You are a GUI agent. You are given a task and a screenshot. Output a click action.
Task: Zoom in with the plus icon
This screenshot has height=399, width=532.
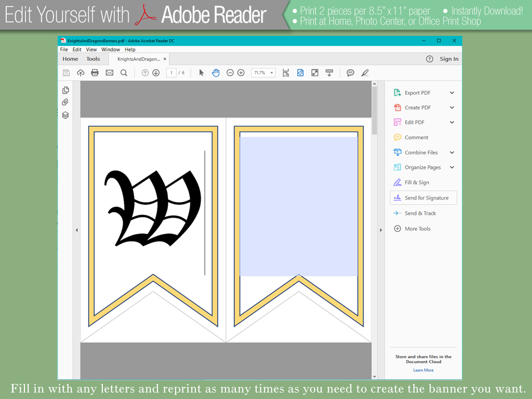241,73
